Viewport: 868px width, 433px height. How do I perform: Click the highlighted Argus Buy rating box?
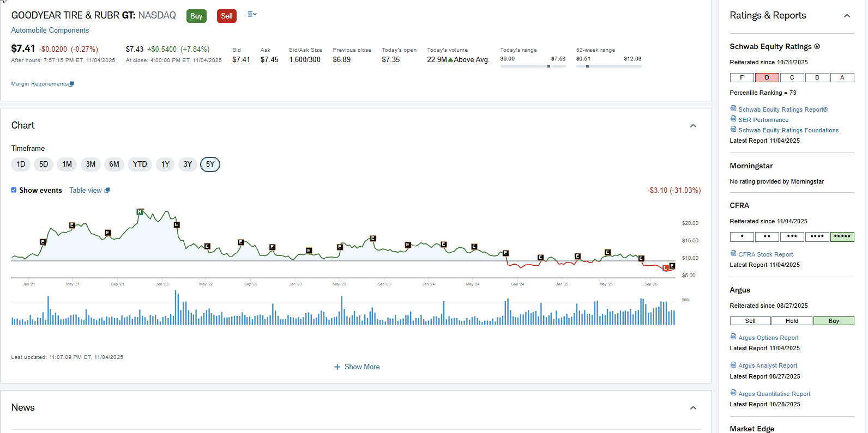[834, 321]
